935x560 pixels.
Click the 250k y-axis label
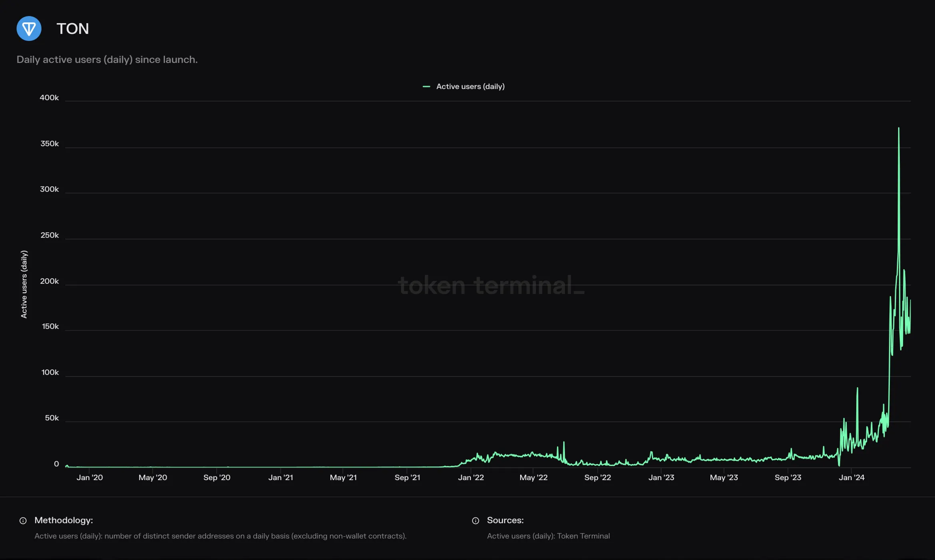click(50, 235)
